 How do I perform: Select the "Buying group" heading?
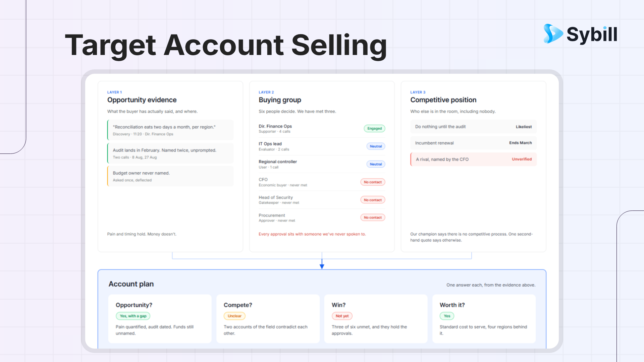coord(280,100)
